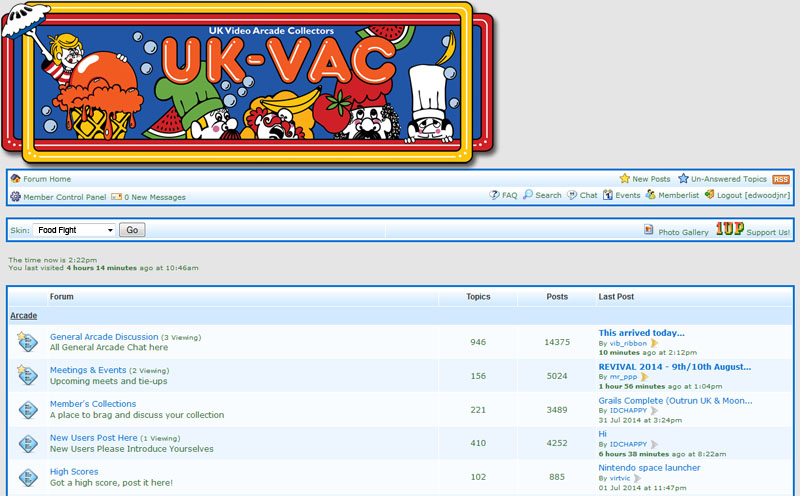Click the Meetings & Events forum icon
800x496 pixels.
pyautogui.click(x=27, y=375)
